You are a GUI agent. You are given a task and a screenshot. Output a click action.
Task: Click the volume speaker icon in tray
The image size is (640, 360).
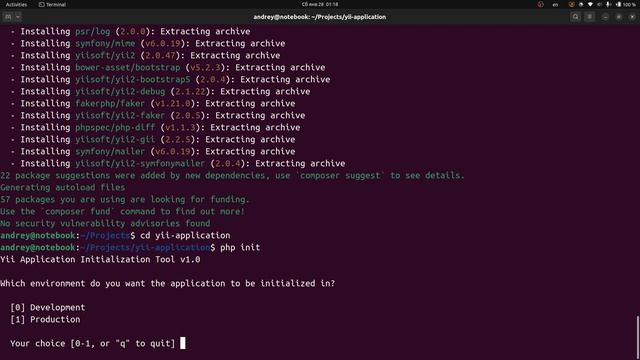tap(599, 4)
